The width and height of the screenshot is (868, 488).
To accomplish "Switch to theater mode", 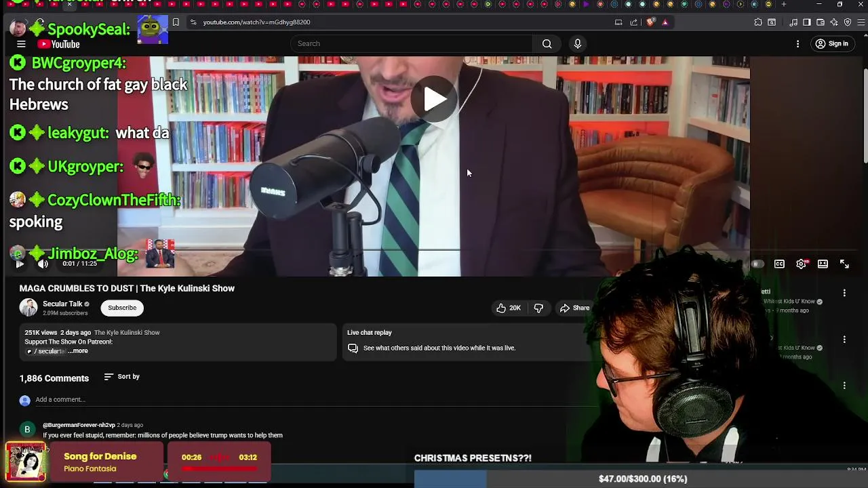I will 823,264.
